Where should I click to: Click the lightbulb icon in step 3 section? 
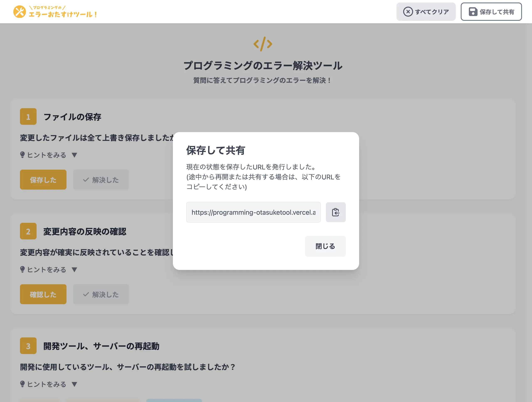(23, 384)
